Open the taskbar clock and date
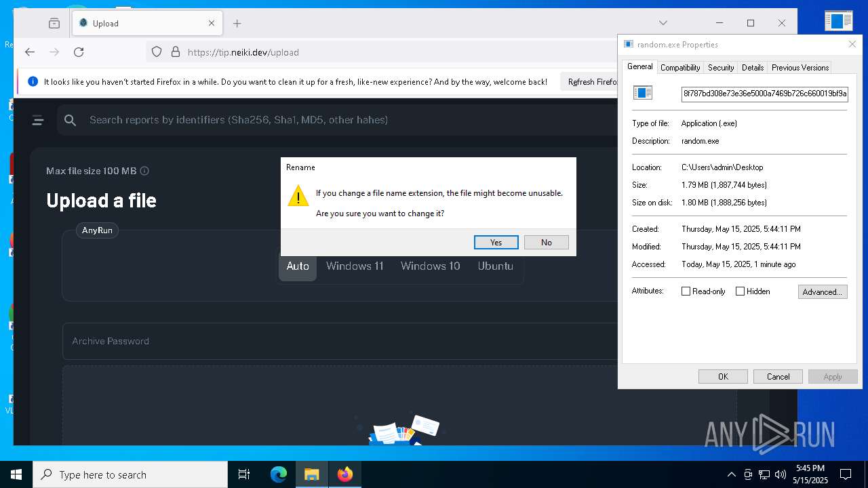The image size is (868, 488). pyautogui.click(x=810, y=474)
